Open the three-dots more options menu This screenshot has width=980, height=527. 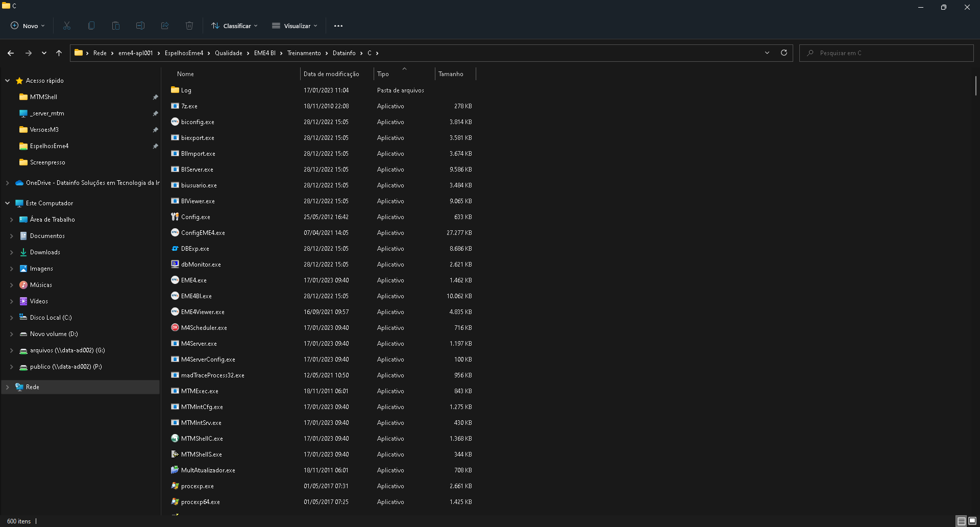pos(338,26)
